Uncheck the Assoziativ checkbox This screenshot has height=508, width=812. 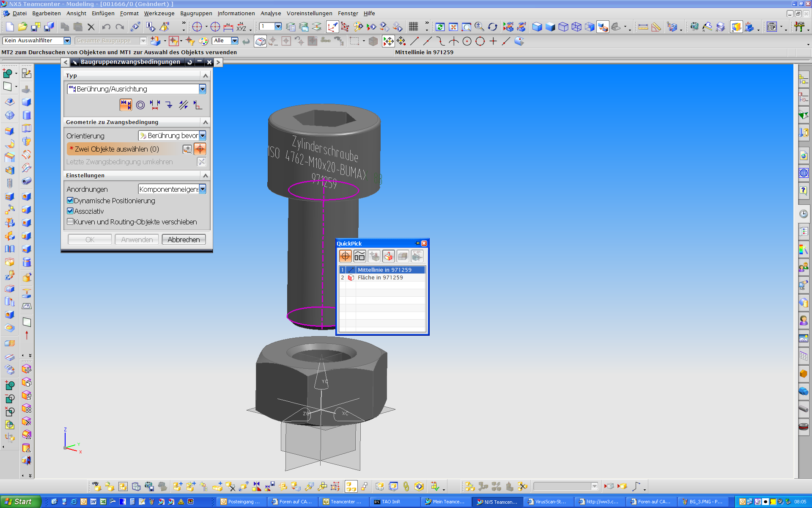[70, 211]
